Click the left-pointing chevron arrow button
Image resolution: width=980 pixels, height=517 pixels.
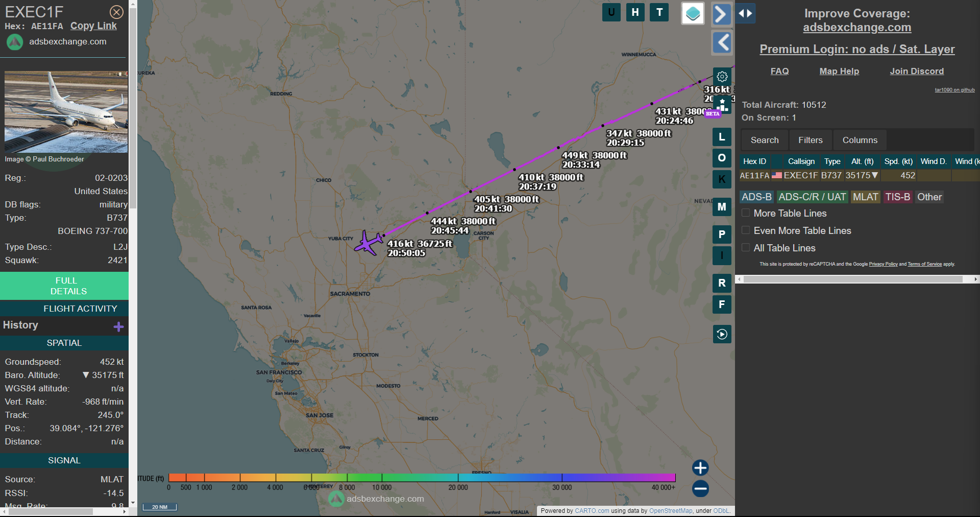tap(722, 42)
